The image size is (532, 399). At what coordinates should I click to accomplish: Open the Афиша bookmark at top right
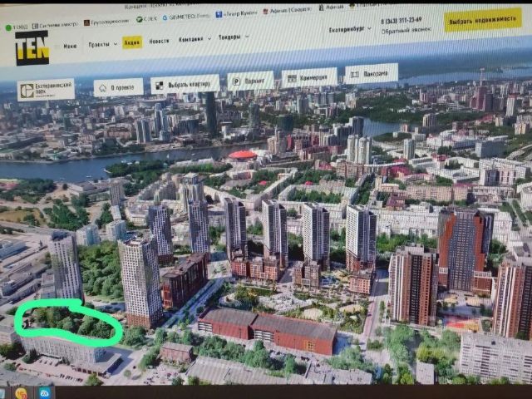(x=331, y=7)
